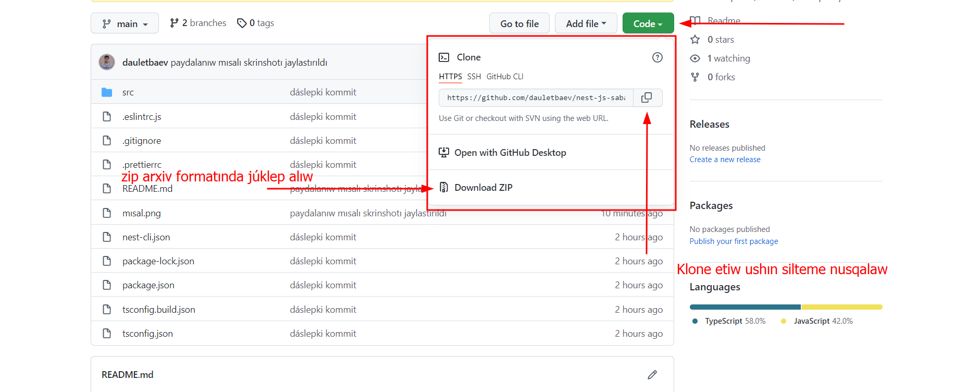Switch to the SSH clone tab

pyautogui.click(x=474, y=77)
